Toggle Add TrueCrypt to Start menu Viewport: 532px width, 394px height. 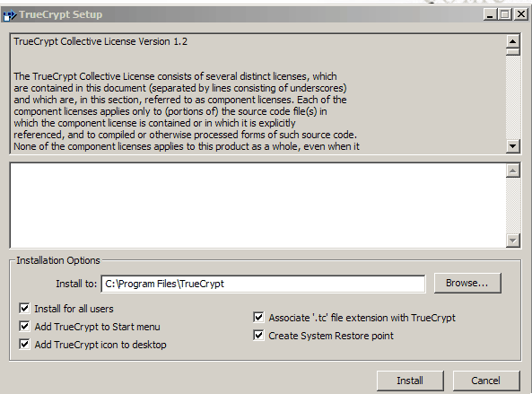point(24,326)
